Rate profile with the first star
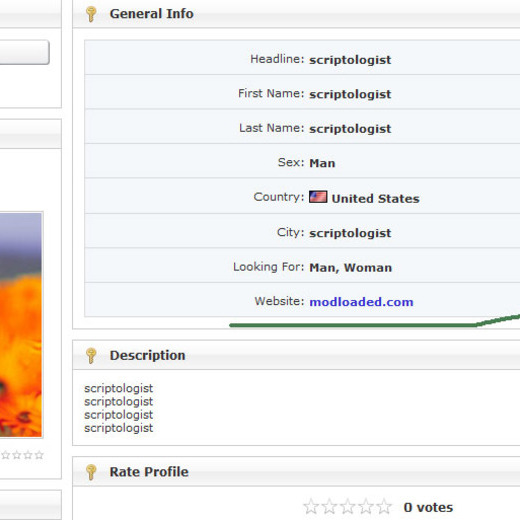Viewport: 520px width, 520px height. [x=311, y=507]
